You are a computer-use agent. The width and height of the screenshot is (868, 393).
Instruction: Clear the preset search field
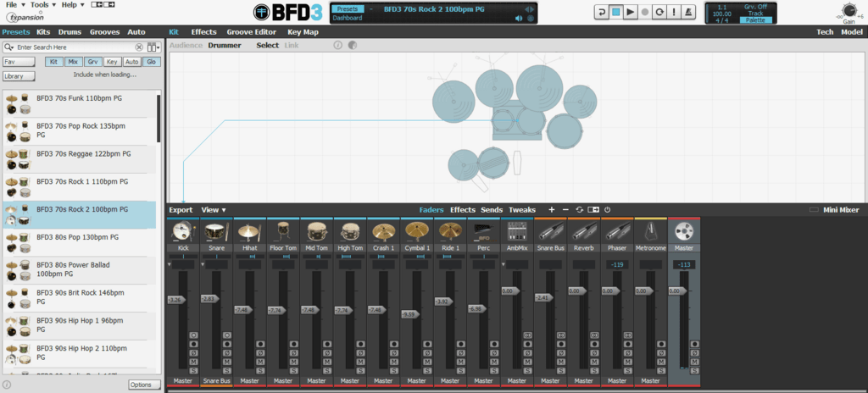click(x=139, y=47)
